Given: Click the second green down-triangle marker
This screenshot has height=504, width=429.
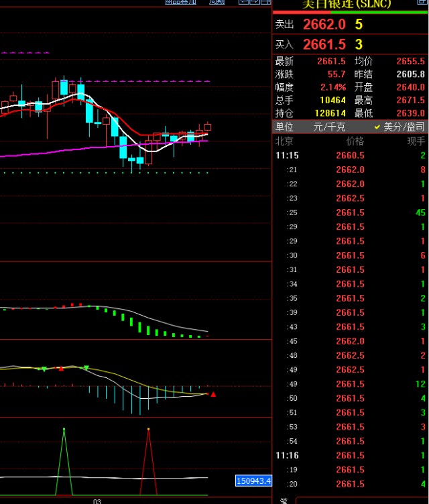Looking at the screenshot, I should click(x=86, y=368).
